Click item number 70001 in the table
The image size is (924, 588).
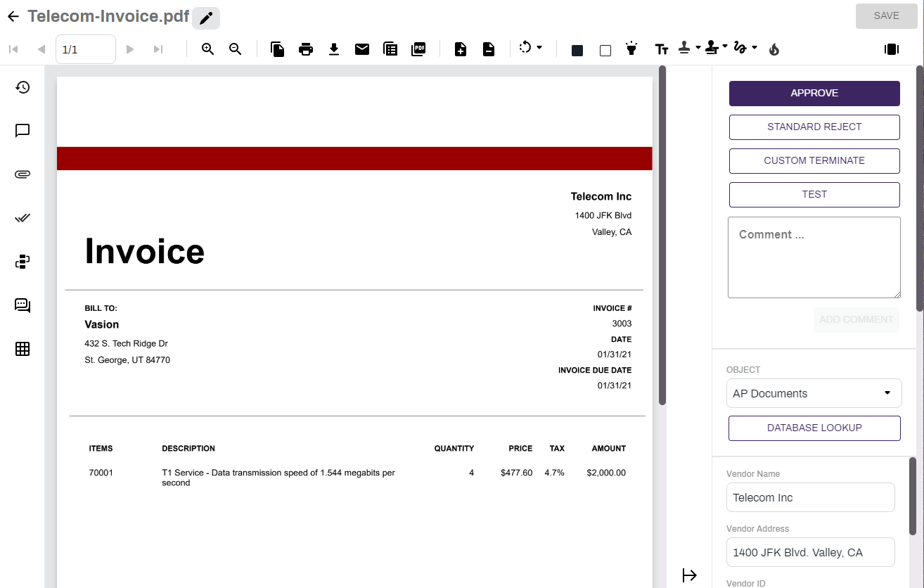tap(101, 473)
